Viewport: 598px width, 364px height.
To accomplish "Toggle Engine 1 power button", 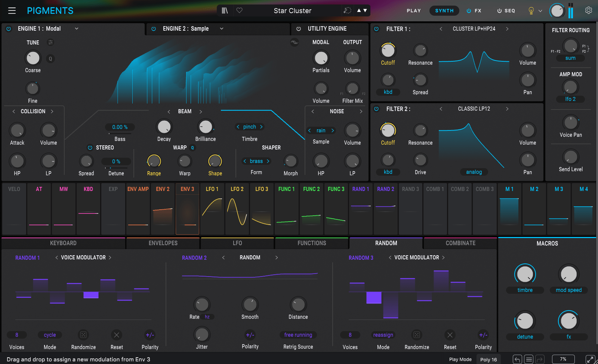I will pos(9,28).
